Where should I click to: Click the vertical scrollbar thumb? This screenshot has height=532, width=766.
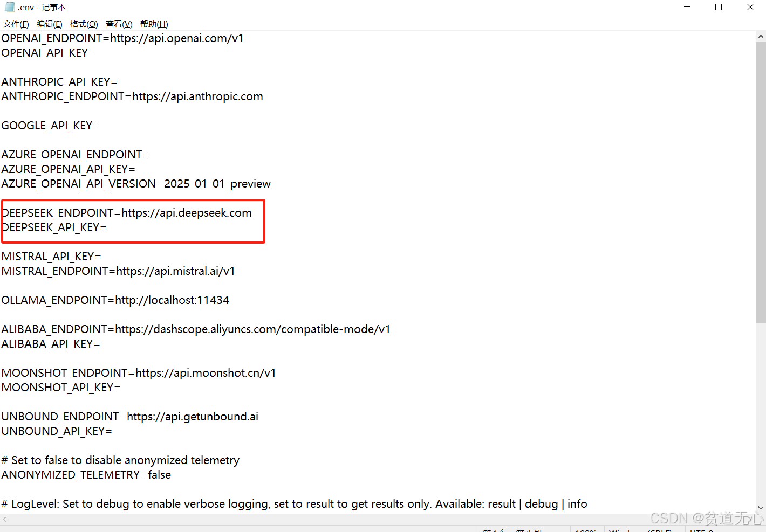coord(761,183)
